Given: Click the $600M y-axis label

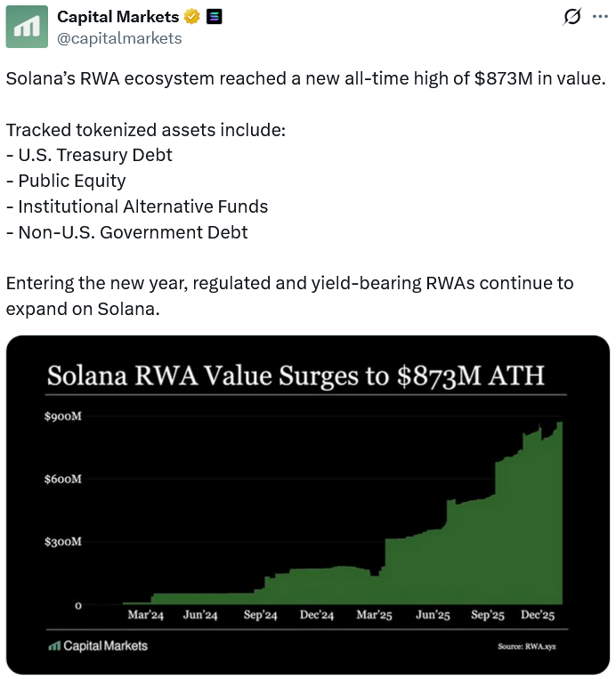Looking at the screenshot, I should tap(63, 479).
